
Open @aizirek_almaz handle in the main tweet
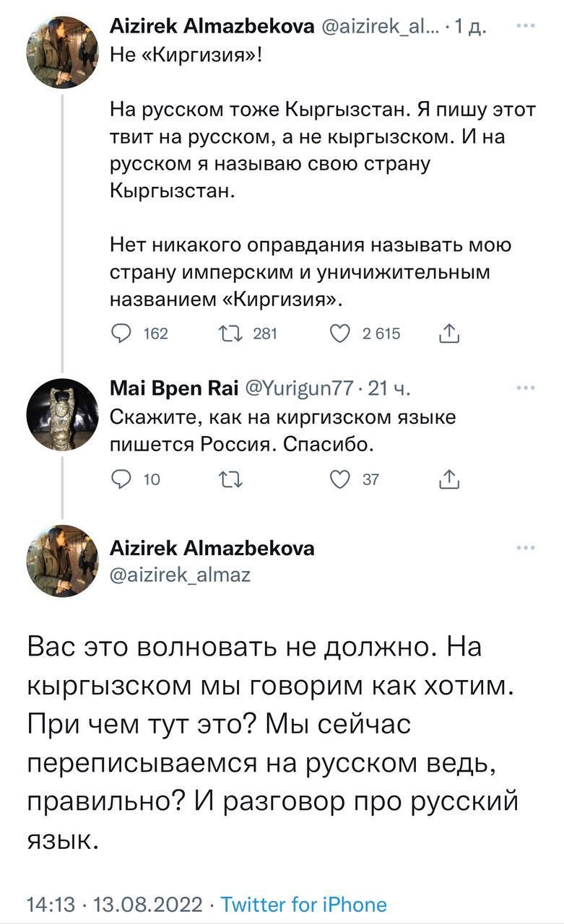pyautogui.click(x=180, y=575)
